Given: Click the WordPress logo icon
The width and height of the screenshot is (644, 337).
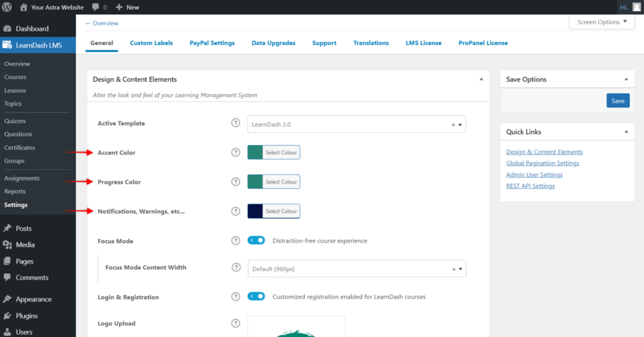Looking at the screenshot, I should (7, 7).
